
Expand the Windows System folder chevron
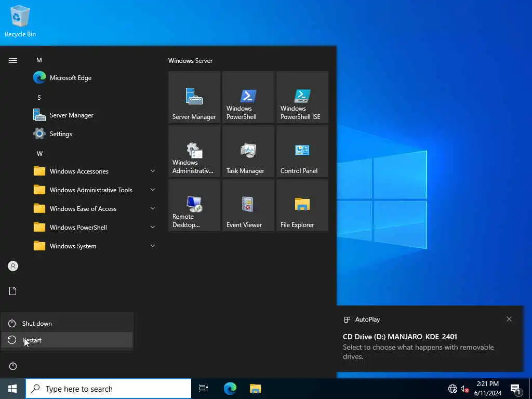(153, 246)
